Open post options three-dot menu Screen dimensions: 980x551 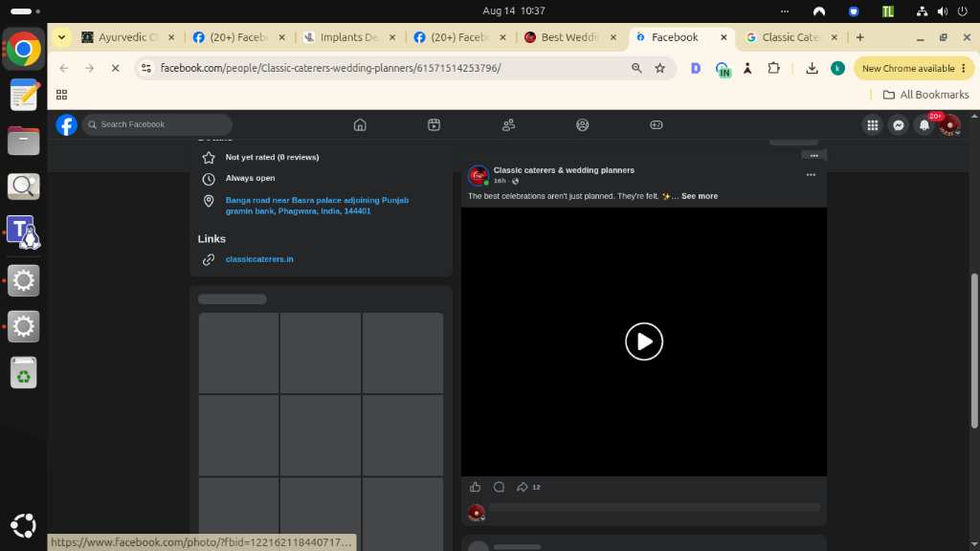[811, 175]
